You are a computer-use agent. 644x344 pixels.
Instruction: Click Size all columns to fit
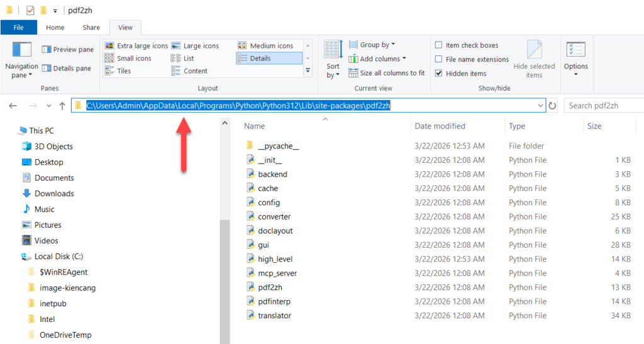click(x=386, y=73)
